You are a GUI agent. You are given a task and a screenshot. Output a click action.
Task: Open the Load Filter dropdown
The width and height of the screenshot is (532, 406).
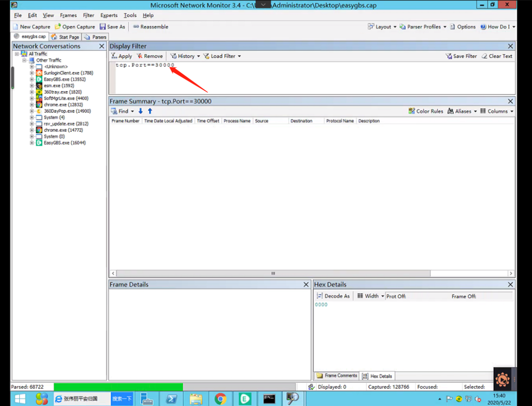[222, 56]
